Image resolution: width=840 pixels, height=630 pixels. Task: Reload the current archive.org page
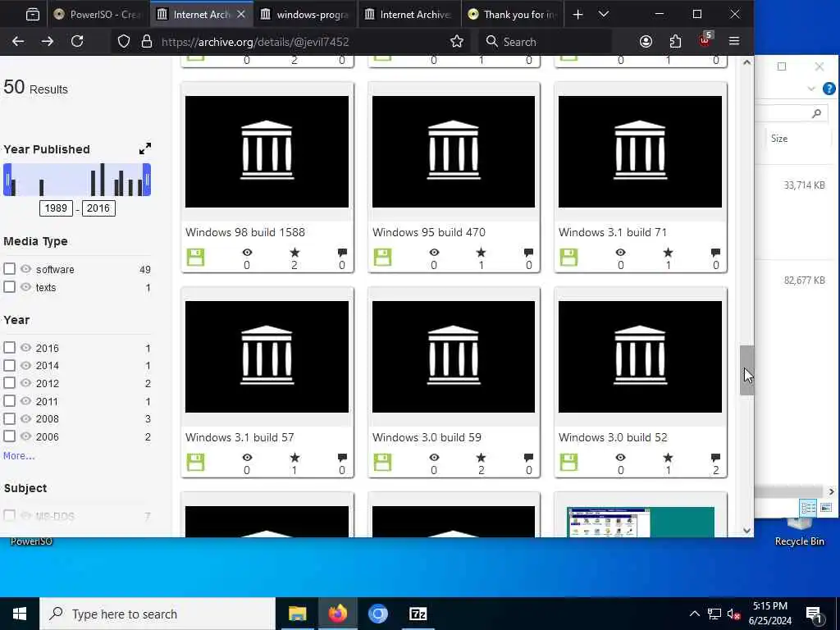[x=77, y=41]
